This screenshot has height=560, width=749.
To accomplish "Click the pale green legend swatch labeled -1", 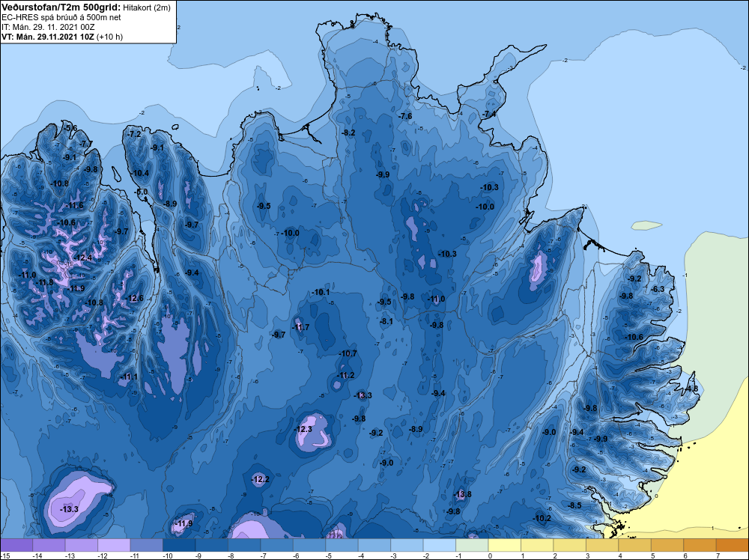I will point(472,545).
